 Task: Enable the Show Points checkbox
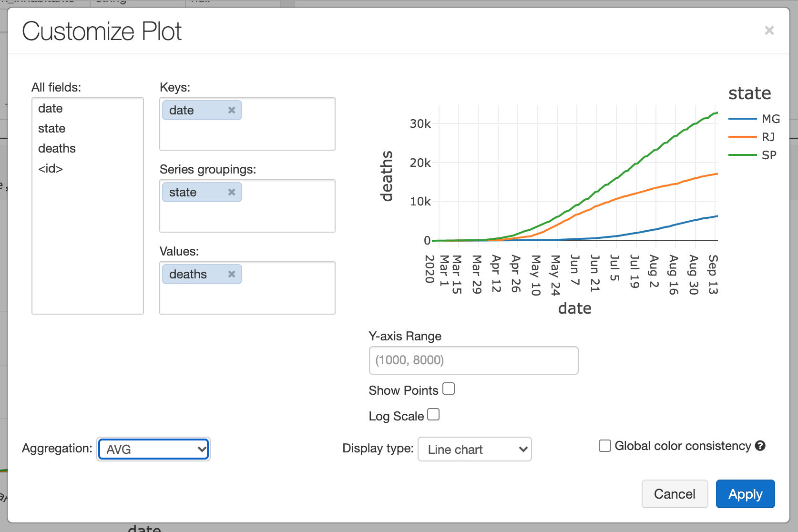[449, 389]
